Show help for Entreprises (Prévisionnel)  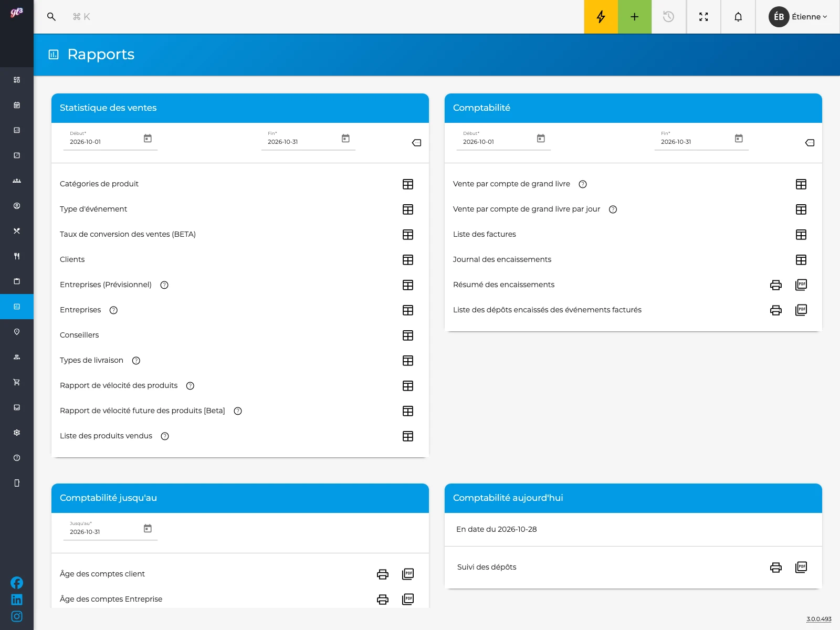click(164, 285)
